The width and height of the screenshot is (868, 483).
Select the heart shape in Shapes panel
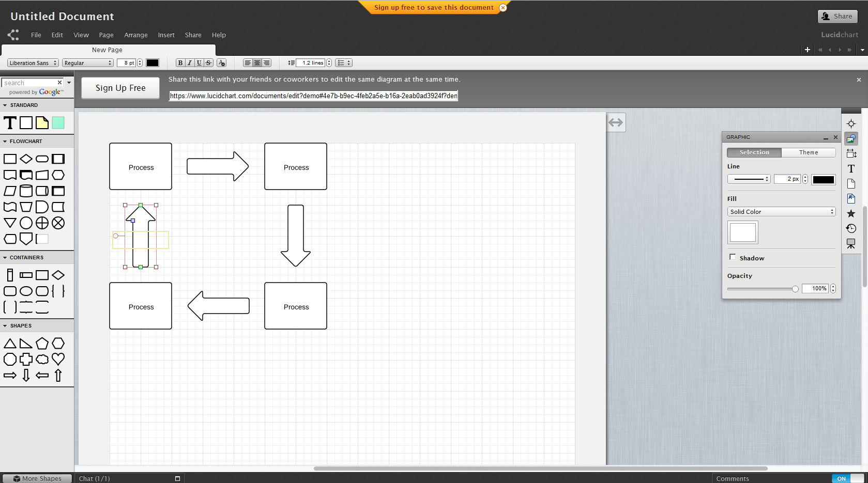pos(58,359)
